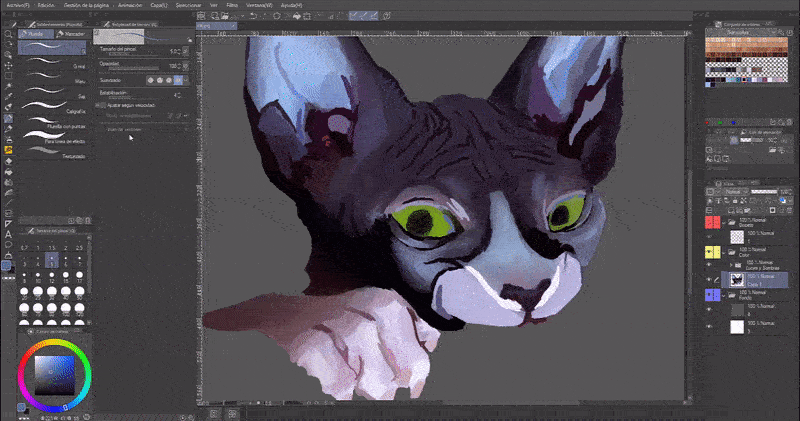The image size is (800, 421).
Task: Click the Scale/transform icon in command bar
Action: (x=307, y=16)
